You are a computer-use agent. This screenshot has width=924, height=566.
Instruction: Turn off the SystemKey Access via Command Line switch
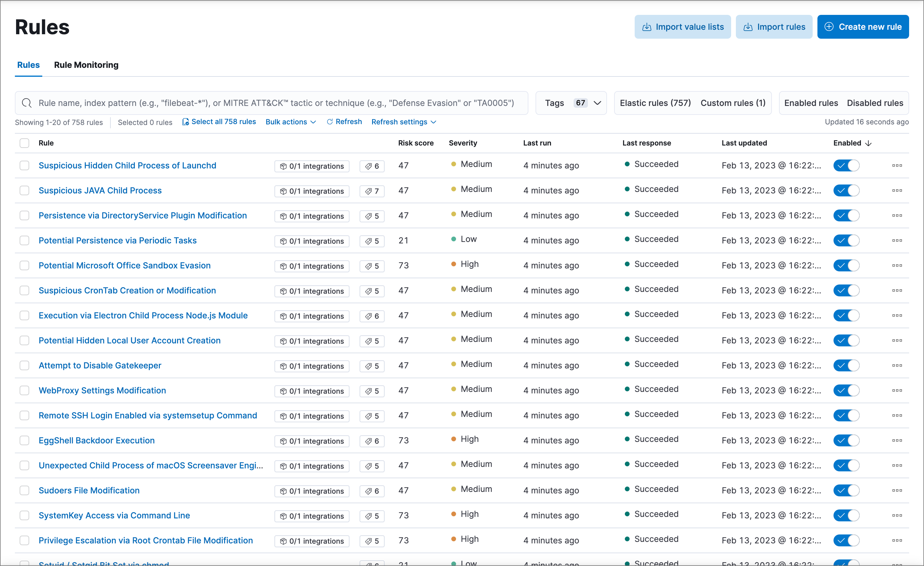[x=846, y=515]
